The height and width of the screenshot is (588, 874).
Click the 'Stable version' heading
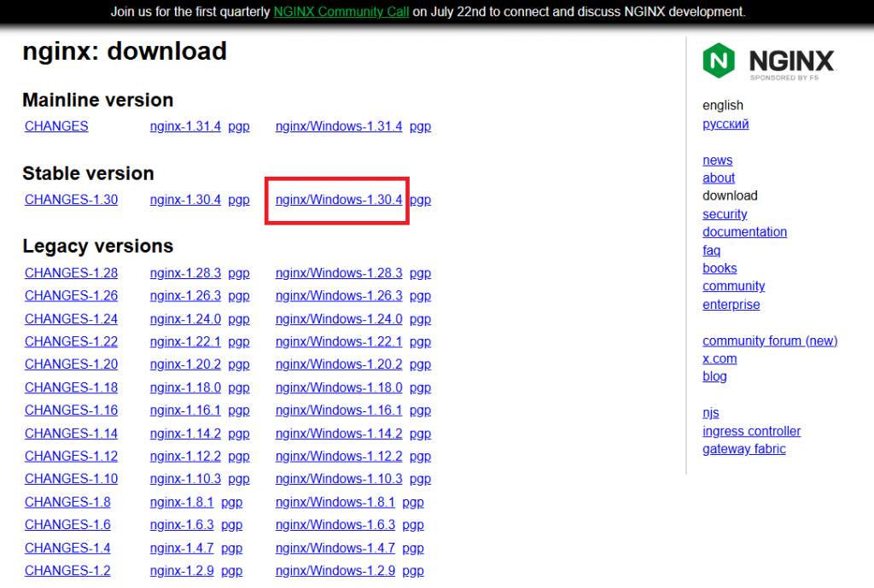[x=88, y=173]
